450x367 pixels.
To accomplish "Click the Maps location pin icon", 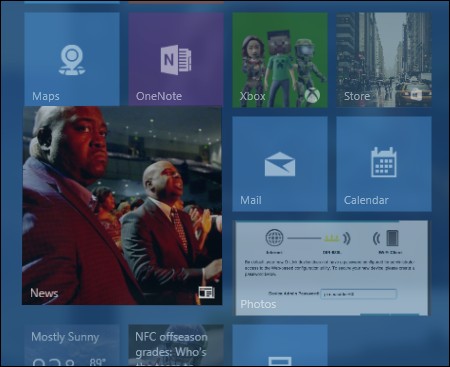I will 71,60.
